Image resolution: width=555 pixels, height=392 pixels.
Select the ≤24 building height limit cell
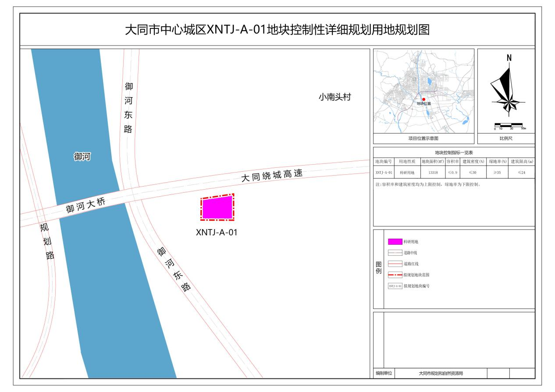click(x=522, y=173)
